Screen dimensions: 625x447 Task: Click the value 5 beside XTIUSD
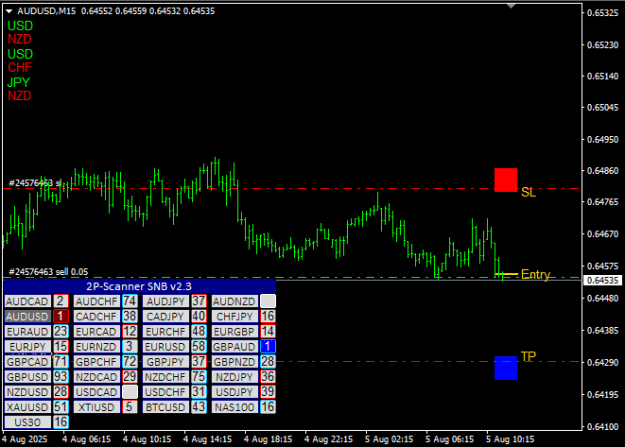pos(130,407)
